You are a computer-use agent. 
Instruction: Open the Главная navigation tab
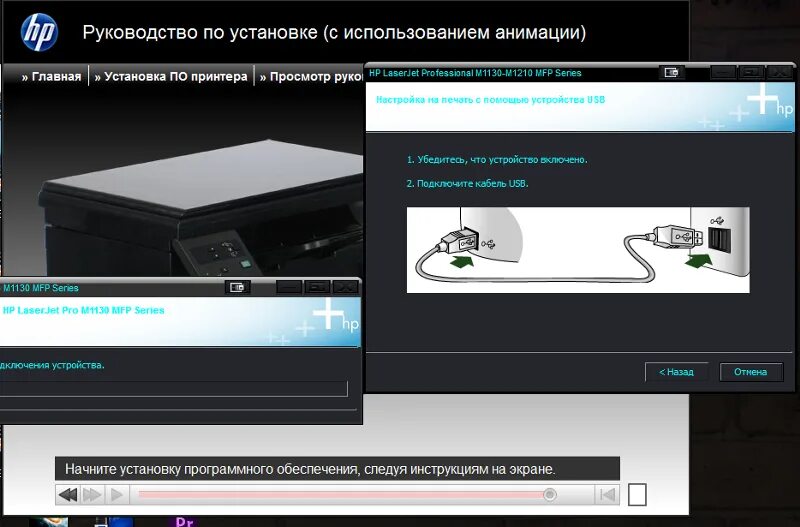pos(51,77)
